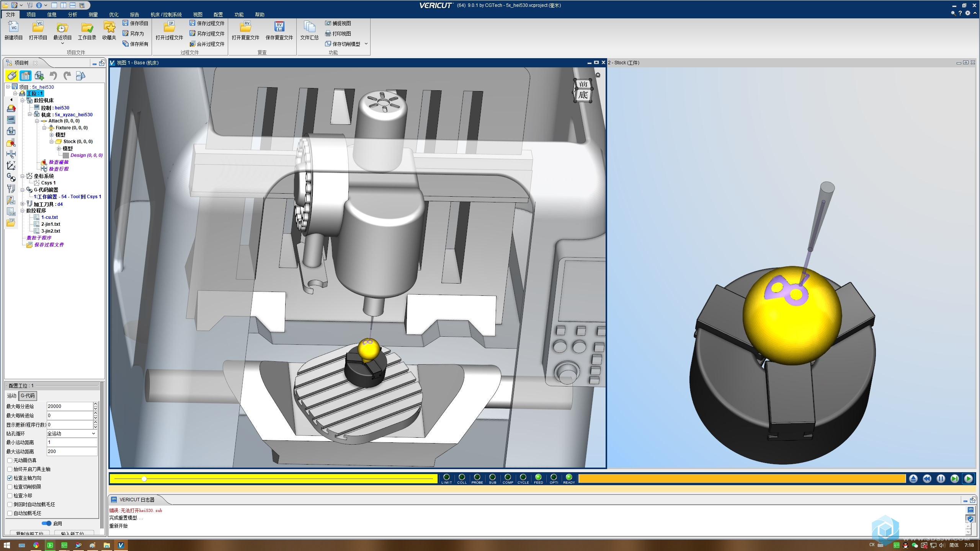Switch to the G-代码 tab
This screenshot has height=551, width=980.
click(28, 396)
